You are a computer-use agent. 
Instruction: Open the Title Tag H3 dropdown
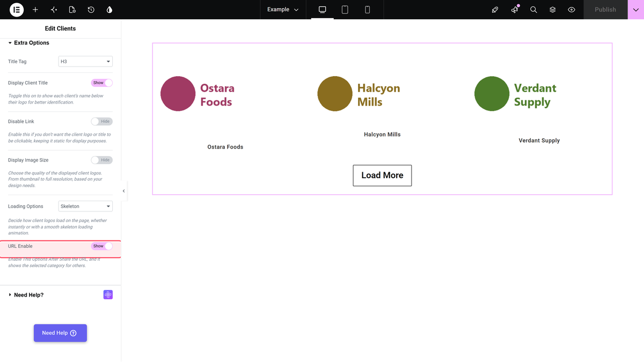tap(85, 62)
